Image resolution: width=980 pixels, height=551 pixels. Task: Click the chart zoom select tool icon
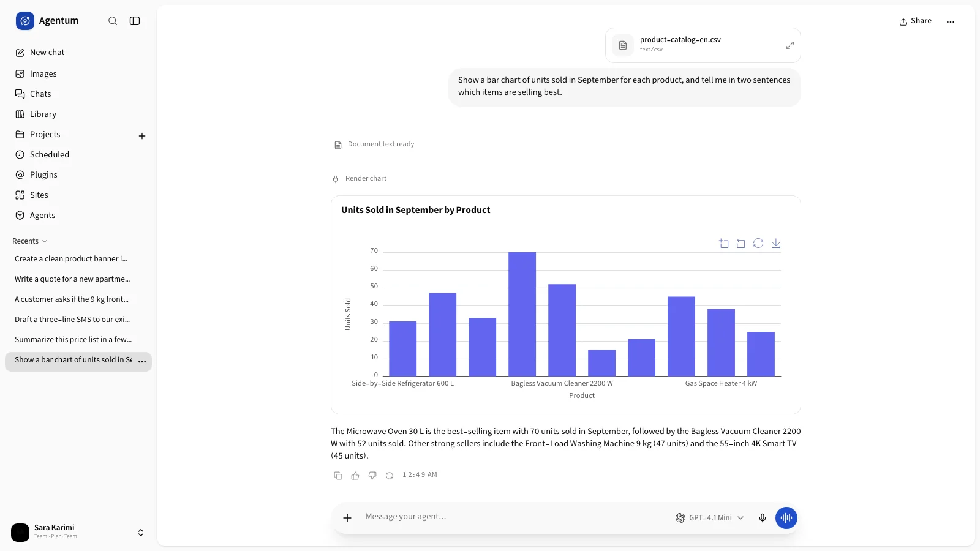724,243
